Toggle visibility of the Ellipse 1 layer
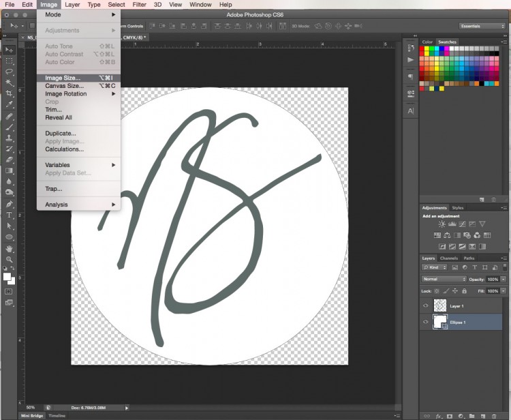Image resolution: width=511 pixels, height=420 pixels. tap(426, 322)
